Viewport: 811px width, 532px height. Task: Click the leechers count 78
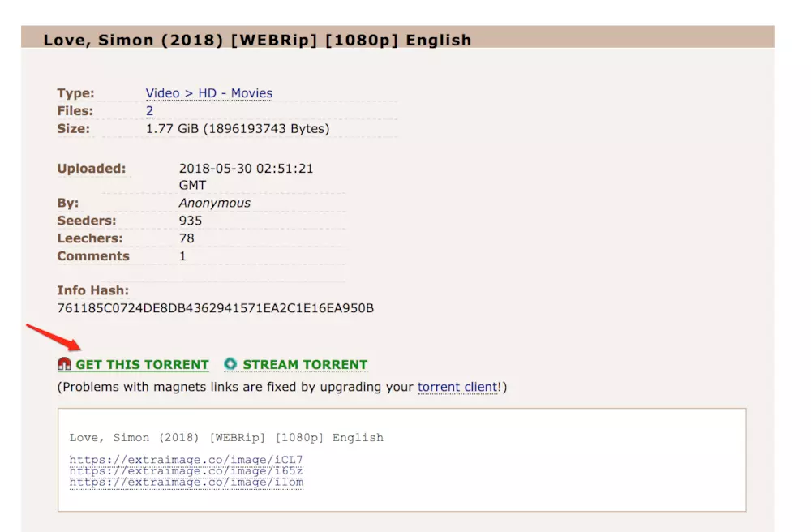187,238
